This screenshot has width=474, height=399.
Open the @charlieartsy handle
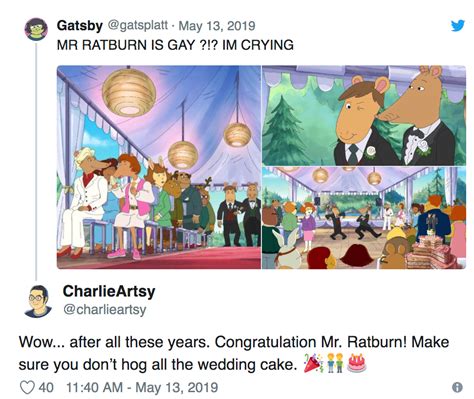105,310
